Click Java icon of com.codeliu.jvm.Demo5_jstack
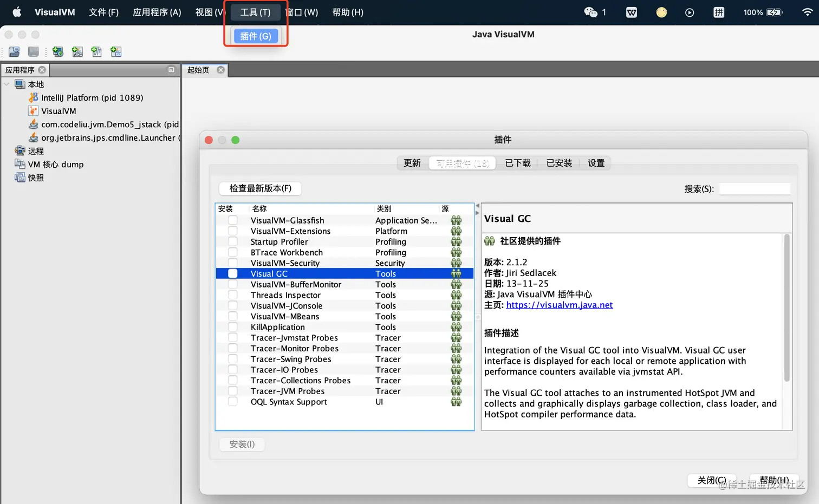The image size is (819, 504). [34, 124]
